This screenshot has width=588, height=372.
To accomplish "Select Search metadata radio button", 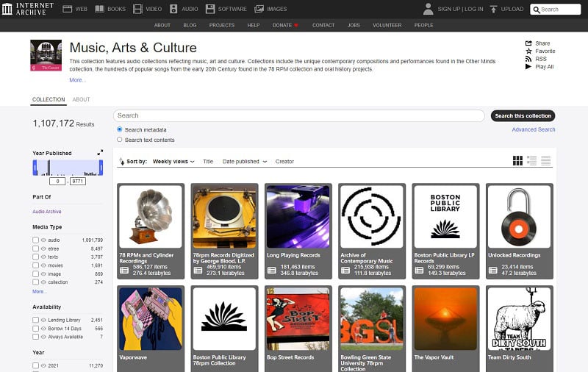I will click(x=120, y=129).
